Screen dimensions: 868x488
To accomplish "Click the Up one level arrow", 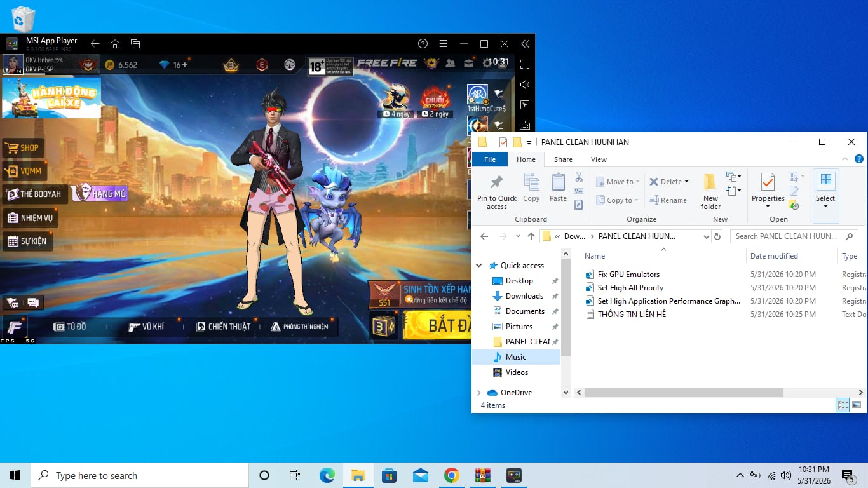I will [x=531, y=236].
